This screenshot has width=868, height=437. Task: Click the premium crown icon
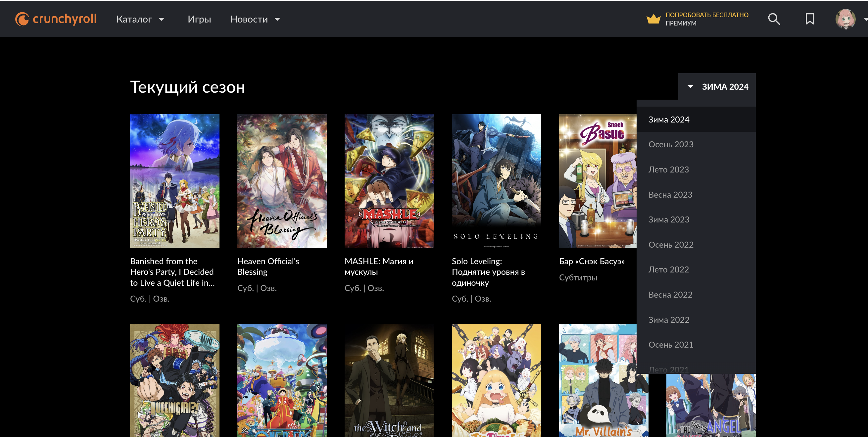coord(653,19)
